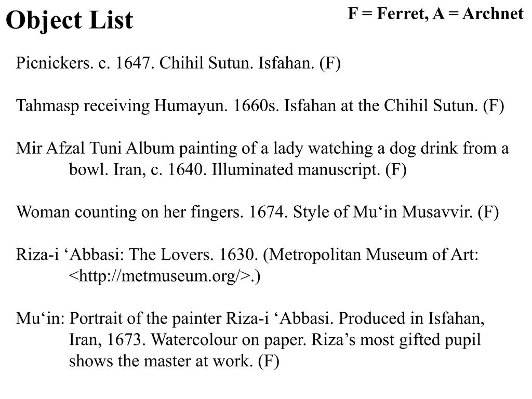Click the text 'bowl. Iran, c. 1640'
Viewport: 532px width, 399px height.
(x=136, y=169)
